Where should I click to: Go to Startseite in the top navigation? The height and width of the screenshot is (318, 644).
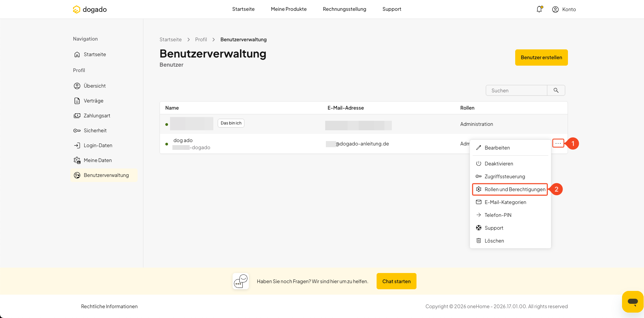click(243, 9)
